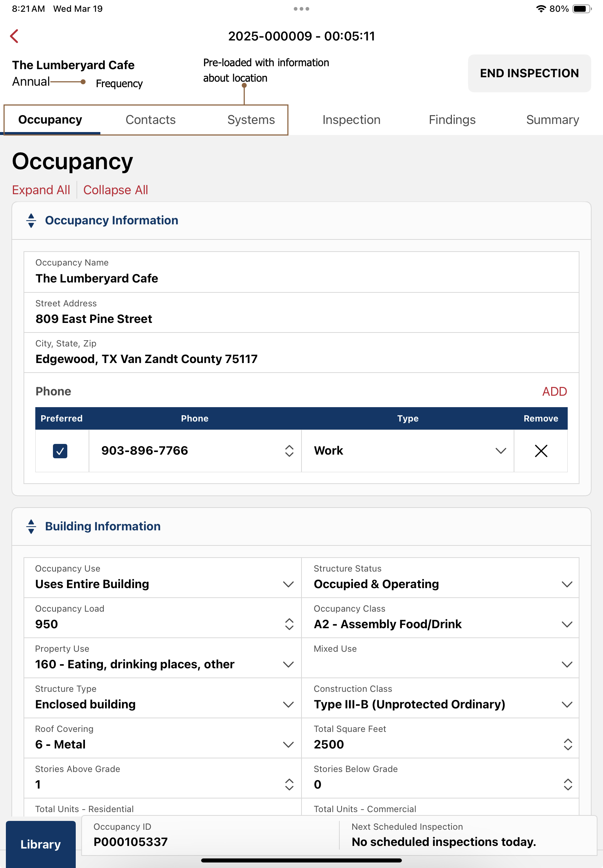Screen dimensions: 603x868
Task: Click the Annual frequency label
Action: point(31,82)
